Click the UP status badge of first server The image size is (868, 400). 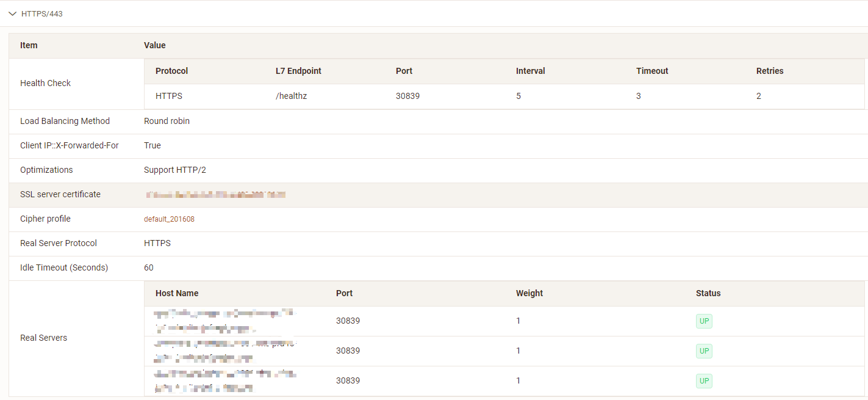[x=704, y=321]
